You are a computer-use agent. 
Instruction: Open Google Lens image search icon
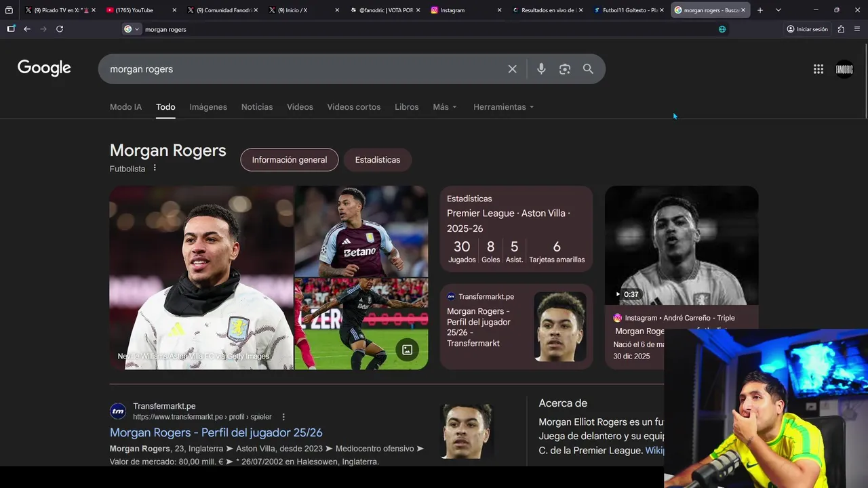[565, 69]
